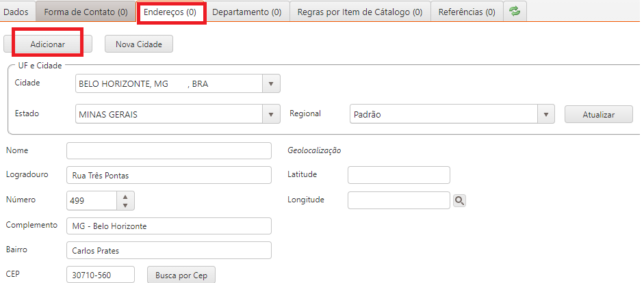Screen dimensions: 644x283
Task: Open the Forma de Contato tab
Action: click(86, 12)
